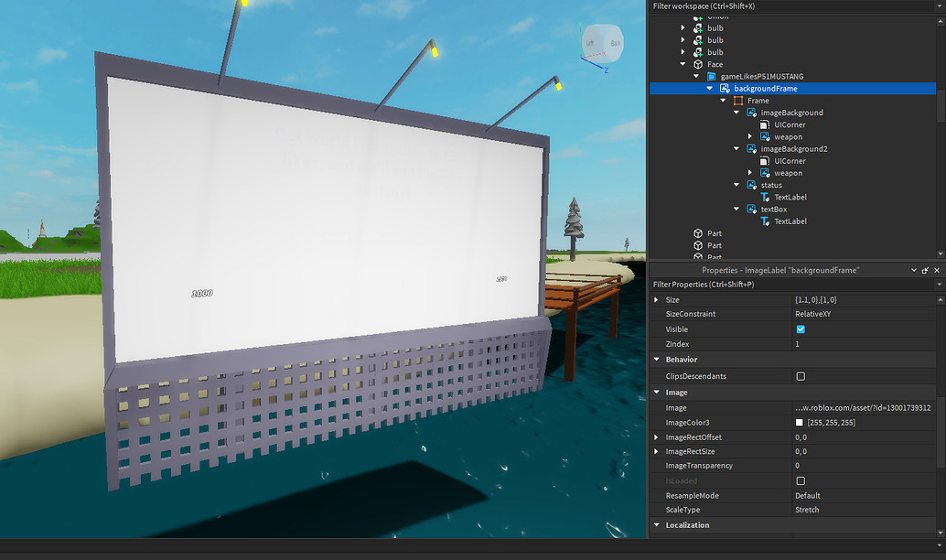Click the Left face of the view selector cube
The image size is (946, 560).
tap(589, 43)
